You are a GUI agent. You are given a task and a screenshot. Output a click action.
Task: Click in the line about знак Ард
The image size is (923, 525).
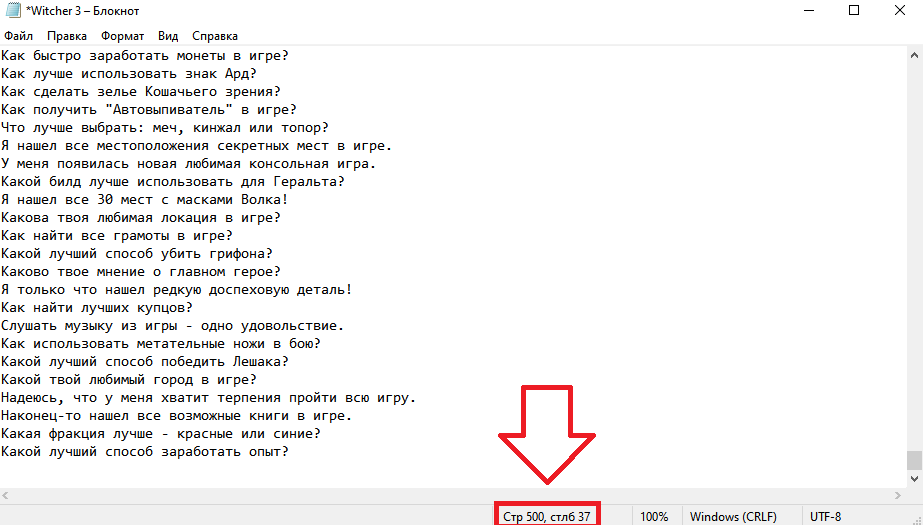(x=129, y=74)
